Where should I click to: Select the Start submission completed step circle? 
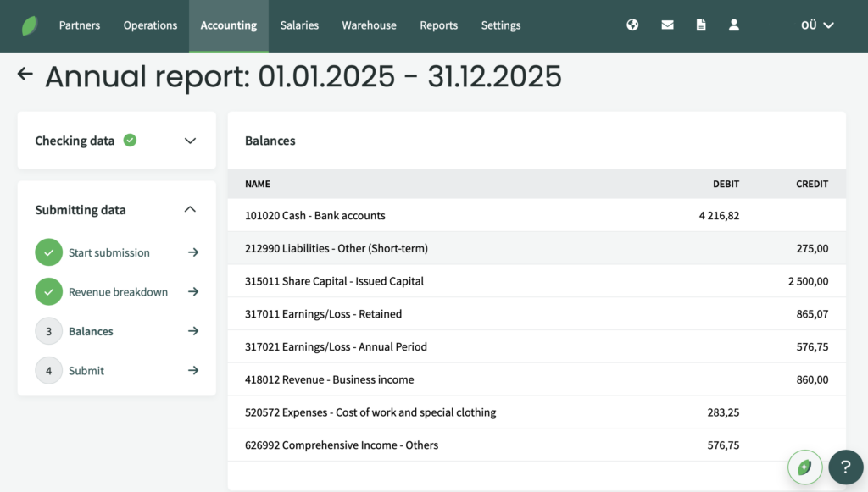point(48,252)
